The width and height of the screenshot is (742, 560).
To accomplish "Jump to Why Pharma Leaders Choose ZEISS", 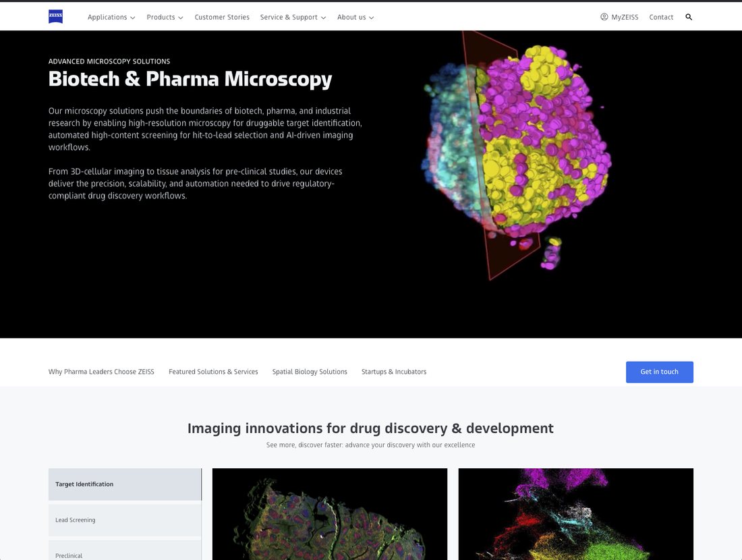I will point(101,372).
